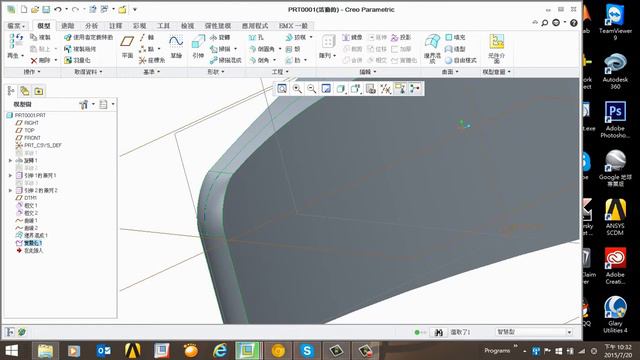Image resolution: width=640 pixels, height=360 pixels.
Task: Click the Windows Start button
Action: pos(12,351)
